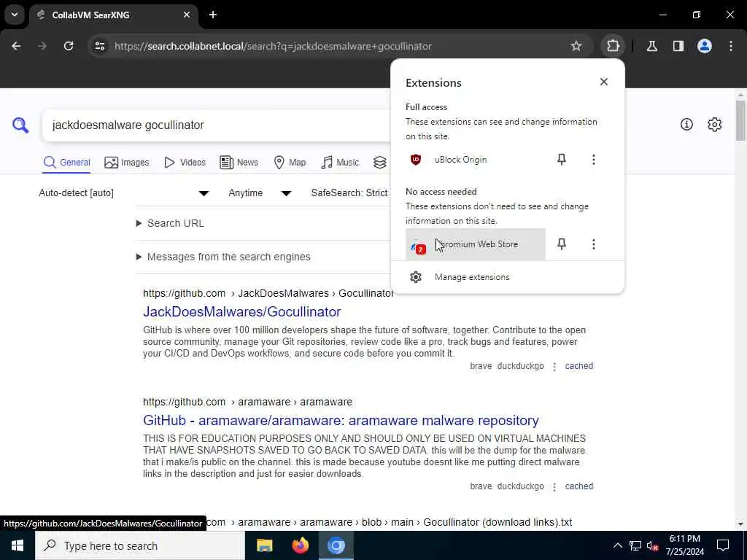
Task: Open the SearXNG about info icon
Action: pos(686,124)
